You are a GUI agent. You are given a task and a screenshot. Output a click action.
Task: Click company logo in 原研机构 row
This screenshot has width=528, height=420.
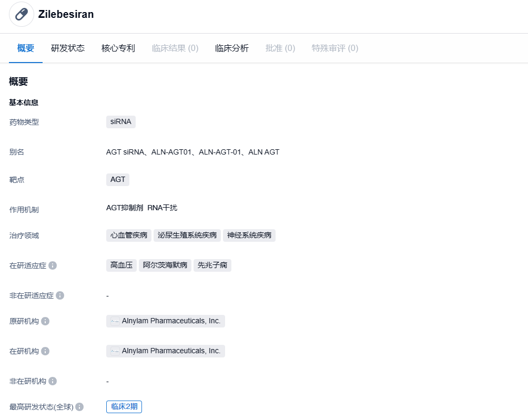[x=115, y=321]
